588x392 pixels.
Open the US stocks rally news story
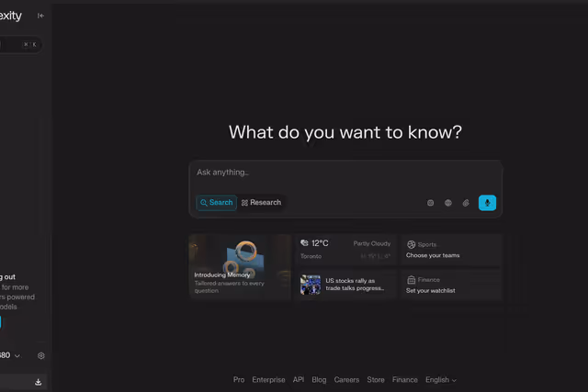pyautogui.click(x=345, y=285)
